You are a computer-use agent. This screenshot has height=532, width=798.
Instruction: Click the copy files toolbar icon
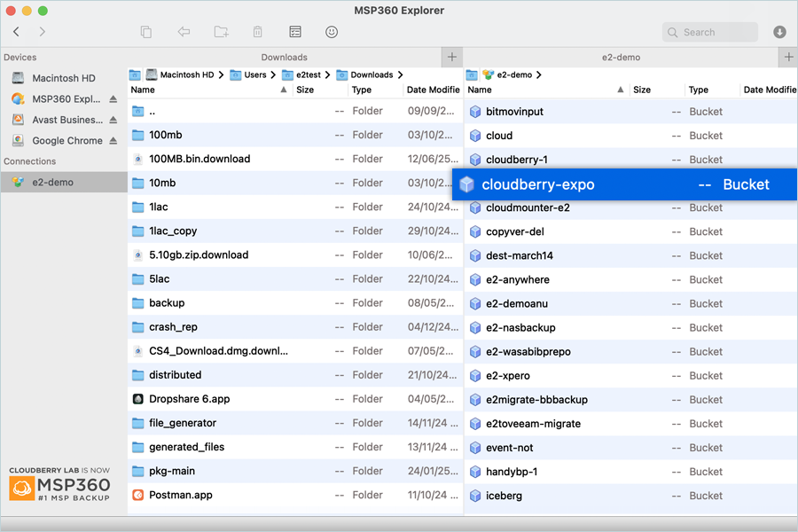pos(146,32)
